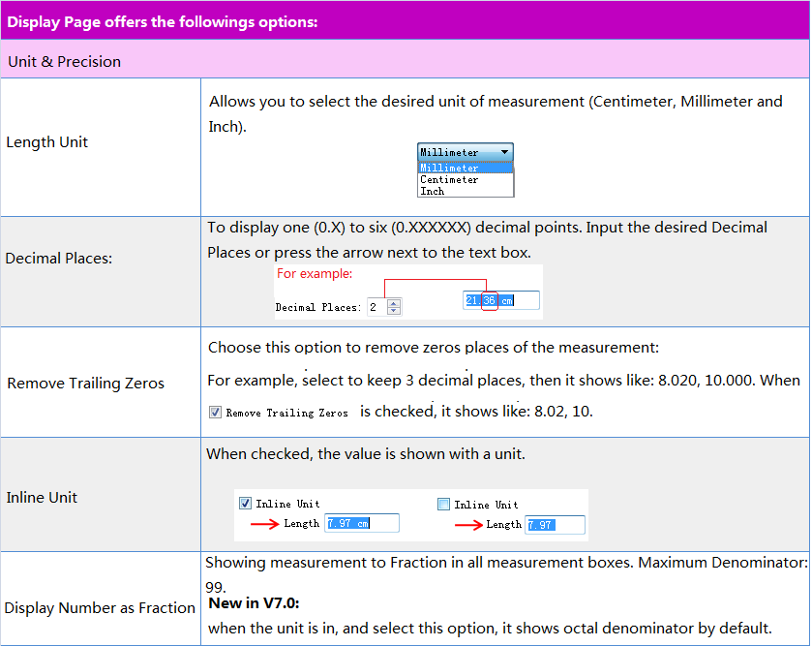Viewport: 812px width, 646px height.
Task: Uncheck the Remove Trailing Zeros checkbox
Action: [215, 412]
